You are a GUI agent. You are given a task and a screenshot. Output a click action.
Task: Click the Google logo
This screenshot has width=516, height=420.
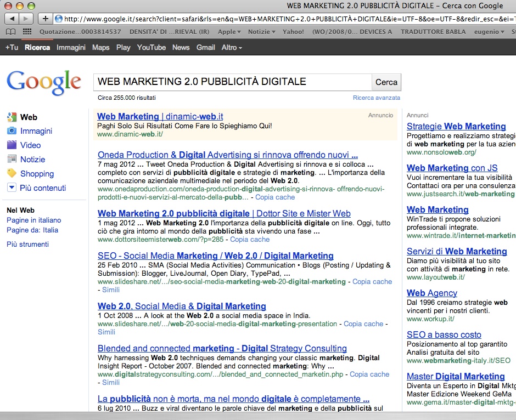pos(44,82)
